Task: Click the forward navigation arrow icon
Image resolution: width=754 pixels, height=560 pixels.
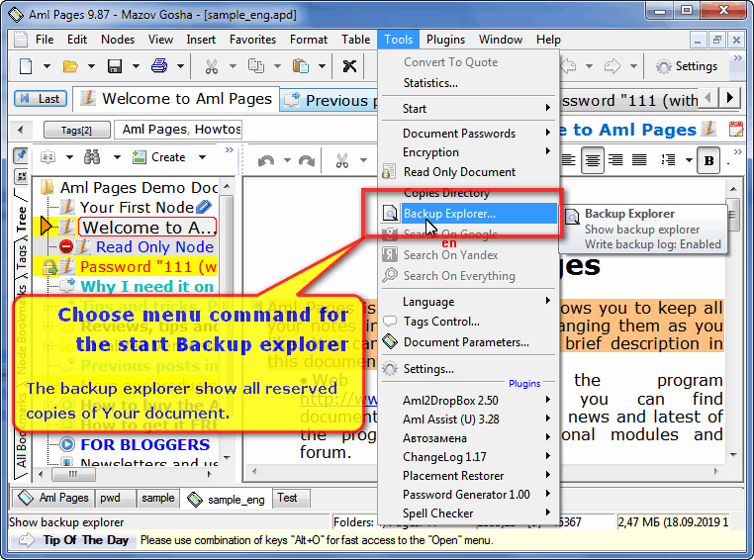Action: point(613,66)
